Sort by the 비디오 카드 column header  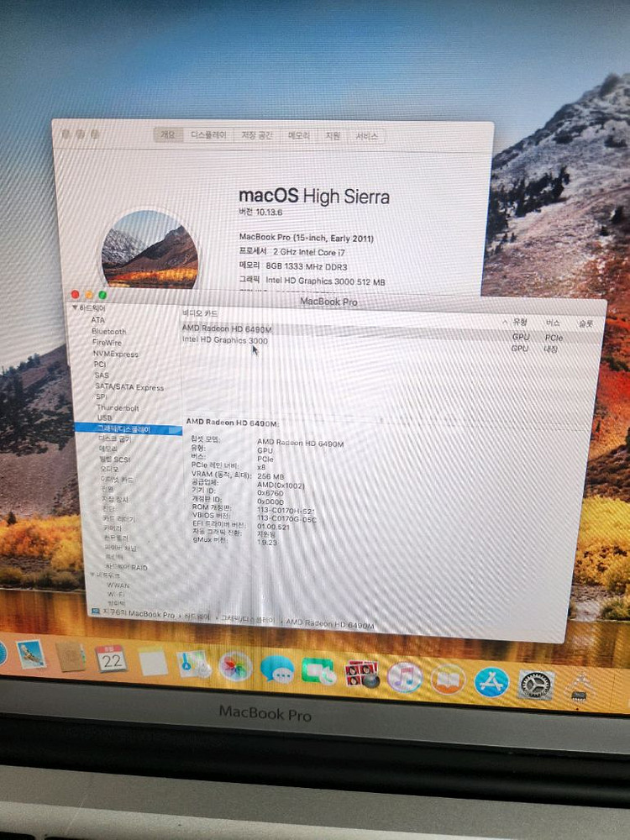(200, 312)
